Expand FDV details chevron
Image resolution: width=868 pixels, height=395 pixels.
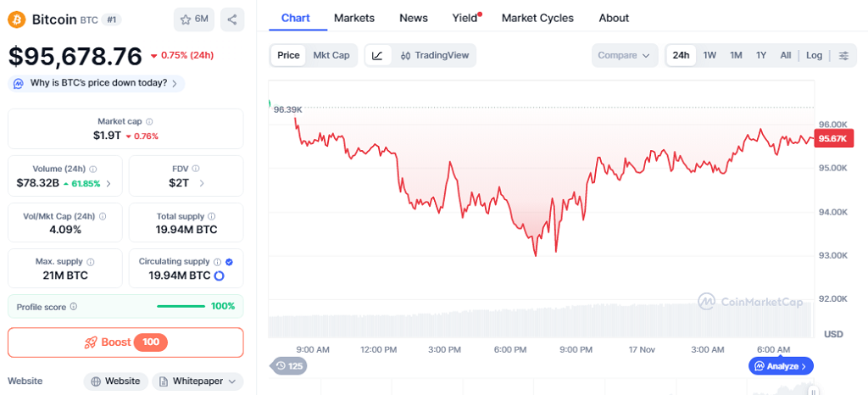tap(202, 183)
